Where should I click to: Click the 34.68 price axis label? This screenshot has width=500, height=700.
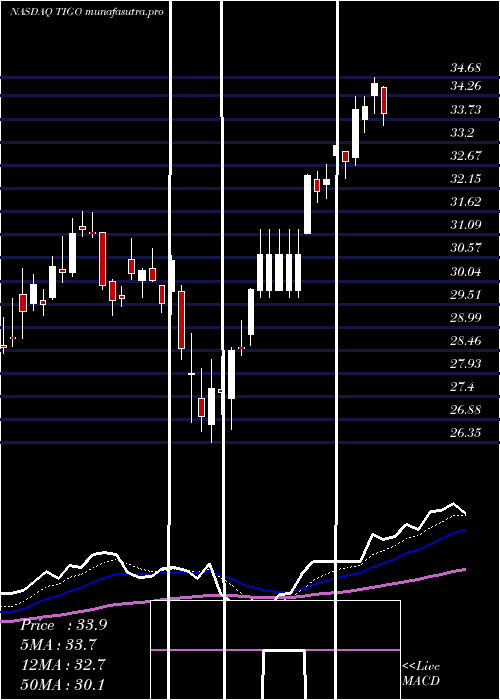click(x=465, y=68)
